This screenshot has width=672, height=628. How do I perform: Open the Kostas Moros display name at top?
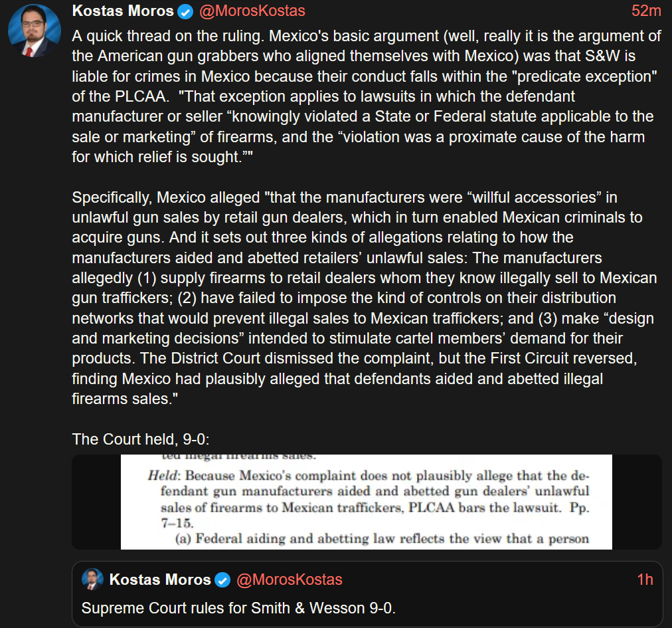[123, 11]
